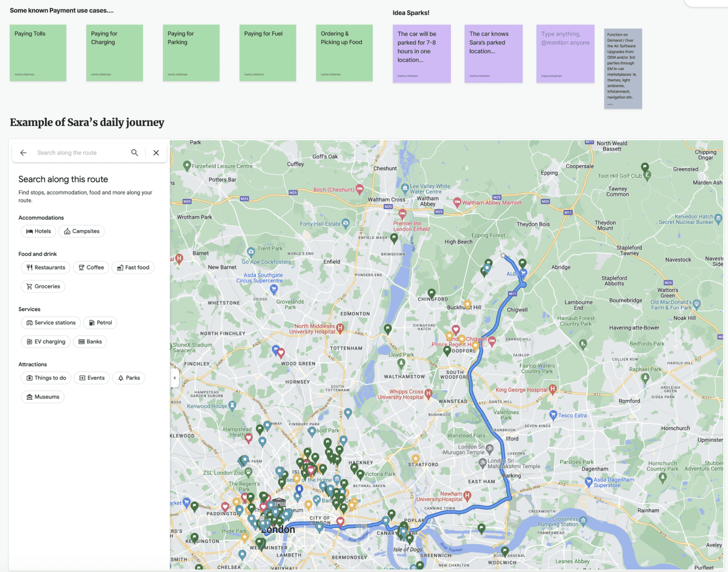Click the Hornchurch Country Park pin
Viewport: 728px width, 572px height.
(663, 477)
